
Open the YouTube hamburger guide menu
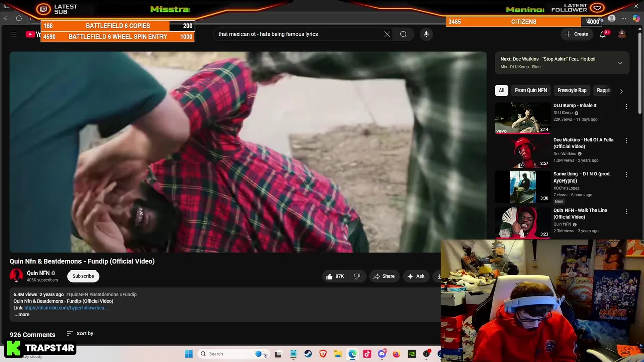point(14,34)
